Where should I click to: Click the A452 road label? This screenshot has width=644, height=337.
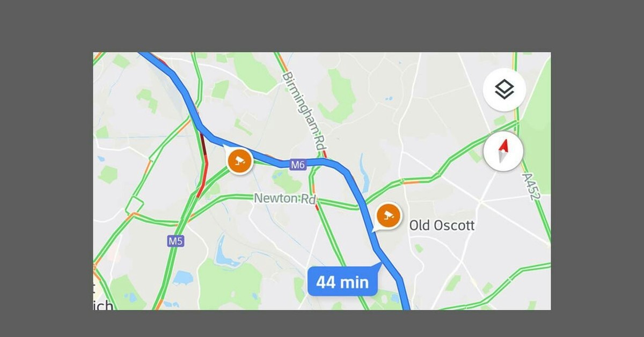click(x=531, y=186)
